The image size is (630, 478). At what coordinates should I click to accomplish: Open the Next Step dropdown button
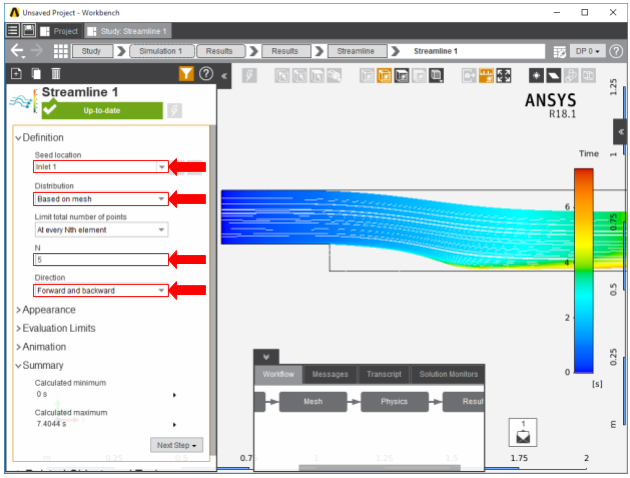click(x=176, y=445)
